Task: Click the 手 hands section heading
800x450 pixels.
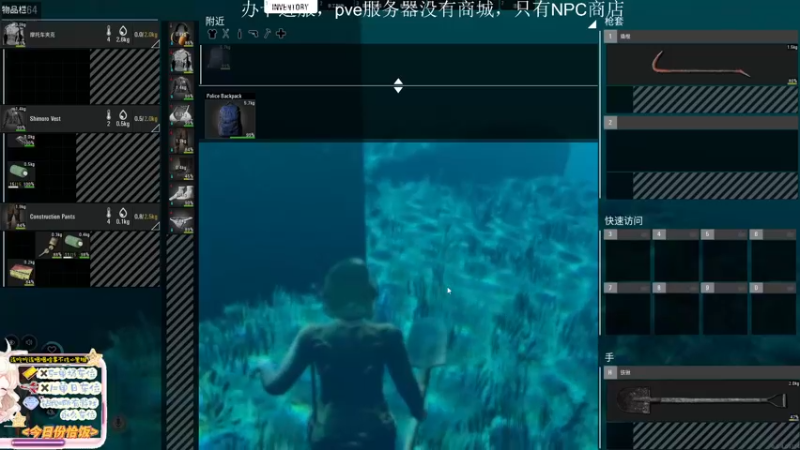Action: 609,358
